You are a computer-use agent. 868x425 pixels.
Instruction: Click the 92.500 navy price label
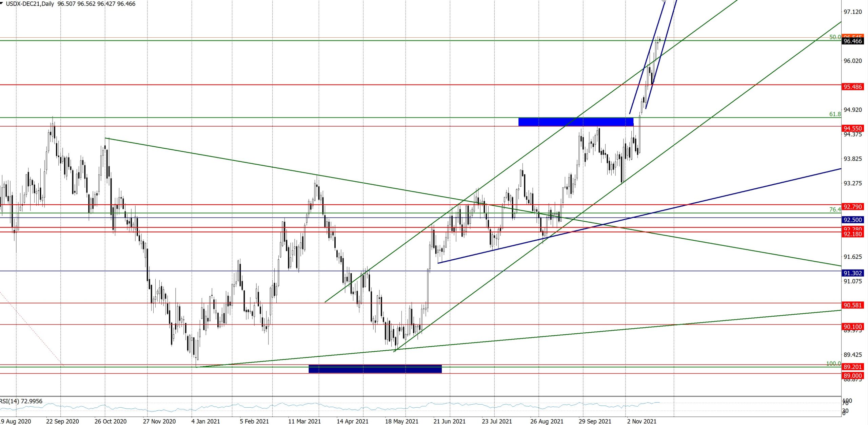tap(852, 220)
